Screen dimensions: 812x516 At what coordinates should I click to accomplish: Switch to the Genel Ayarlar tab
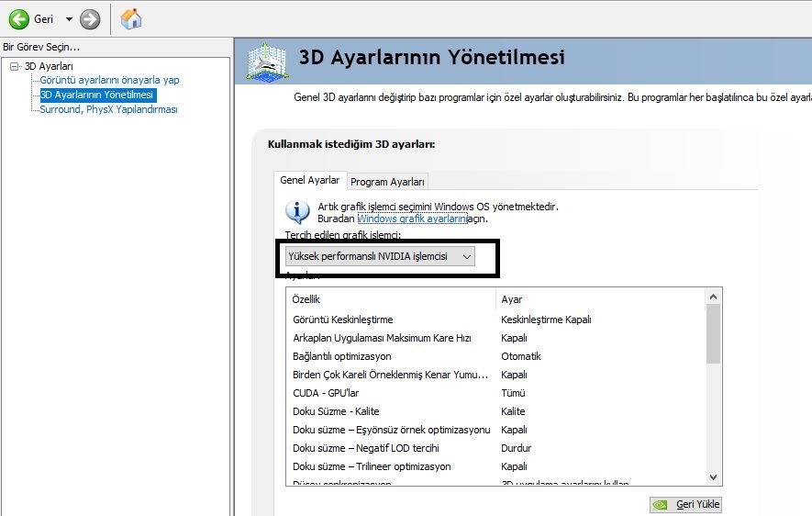tap(310, 180)
